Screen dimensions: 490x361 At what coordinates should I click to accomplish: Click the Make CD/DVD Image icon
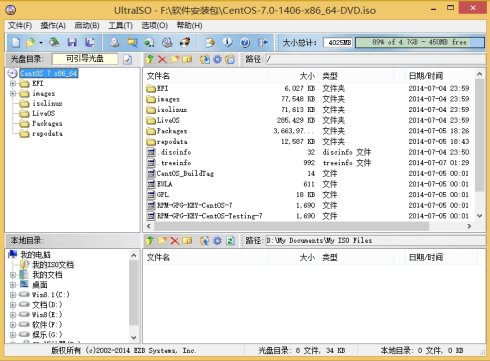[115, 42]
